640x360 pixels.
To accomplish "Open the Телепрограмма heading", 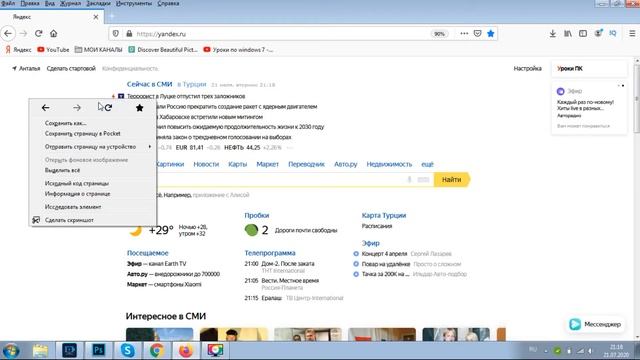I will [270, 253].
